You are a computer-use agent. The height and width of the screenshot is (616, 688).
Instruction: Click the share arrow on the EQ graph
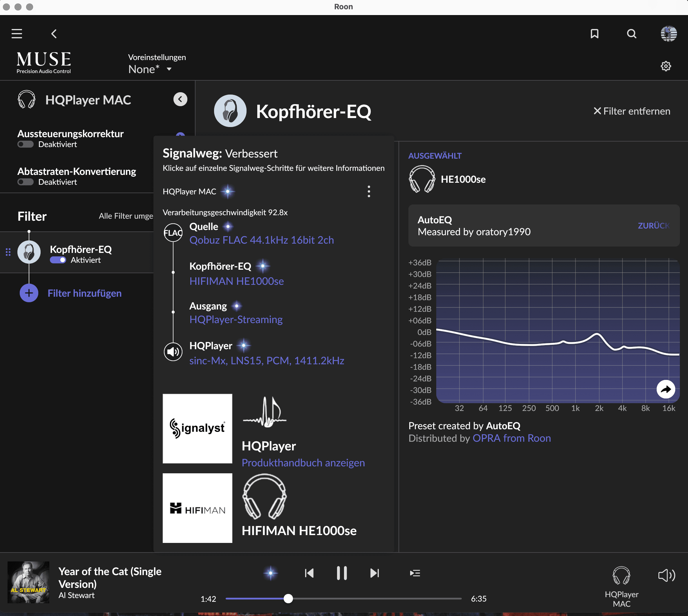[666, 389]
